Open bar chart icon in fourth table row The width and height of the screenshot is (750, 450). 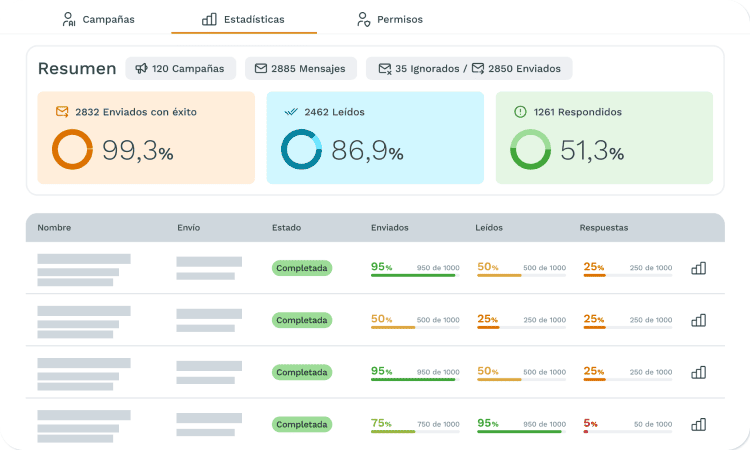(x=699, y=424)
